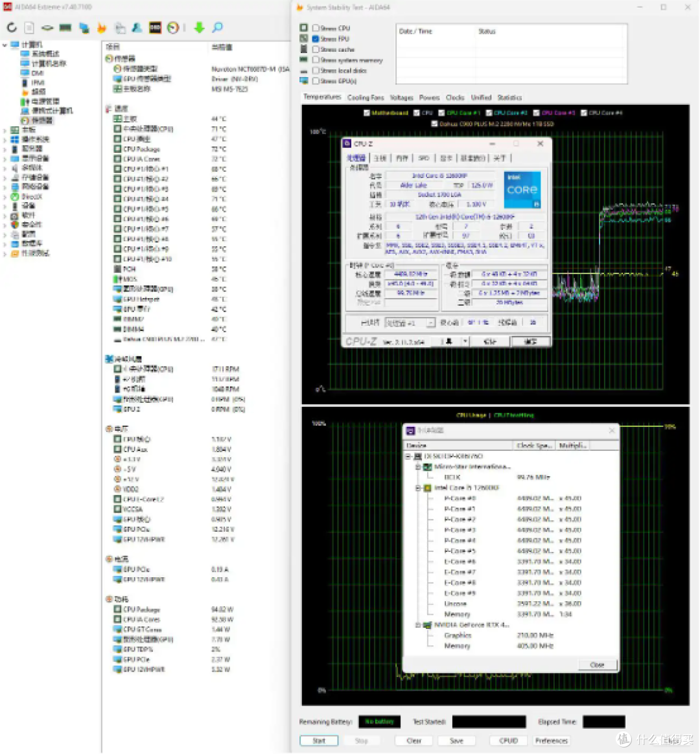The width and height of the screenshot is (700, 754).
Task: Click the Clear button in stability test
Action: click(414, 740)
